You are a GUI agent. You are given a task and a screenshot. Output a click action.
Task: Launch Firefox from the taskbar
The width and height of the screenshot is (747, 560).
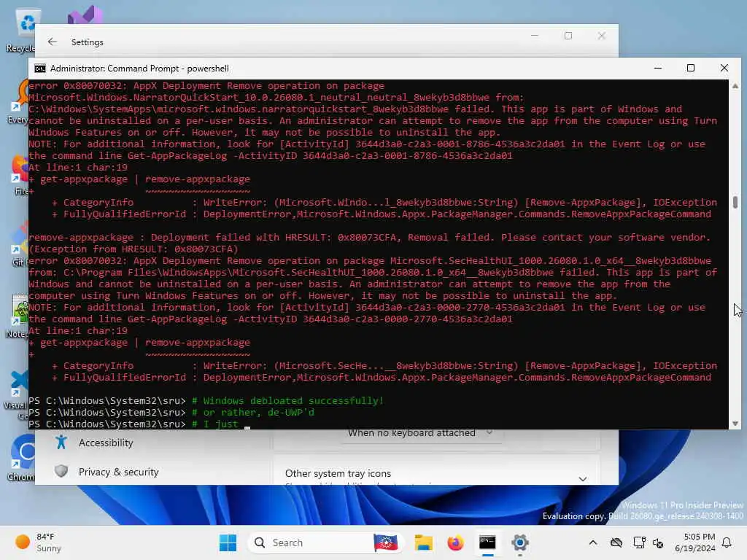click(x=455, y=542)
